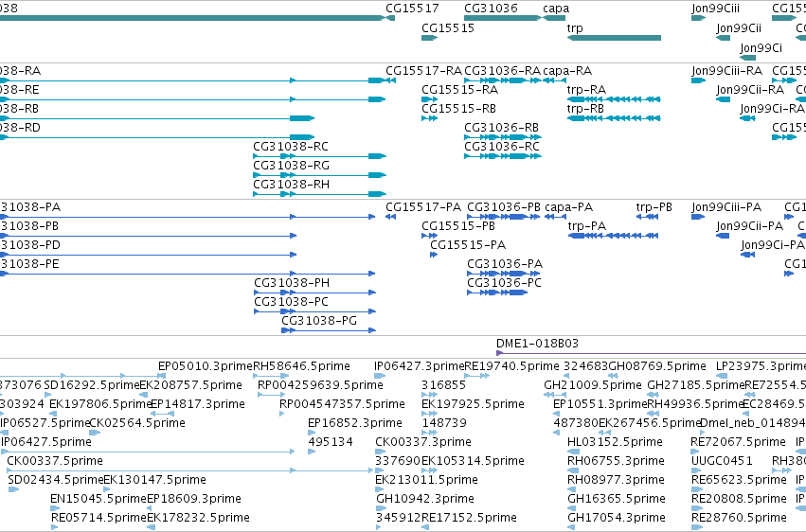
Task: Click EST EK213011.5prime label
Action: 426,480
